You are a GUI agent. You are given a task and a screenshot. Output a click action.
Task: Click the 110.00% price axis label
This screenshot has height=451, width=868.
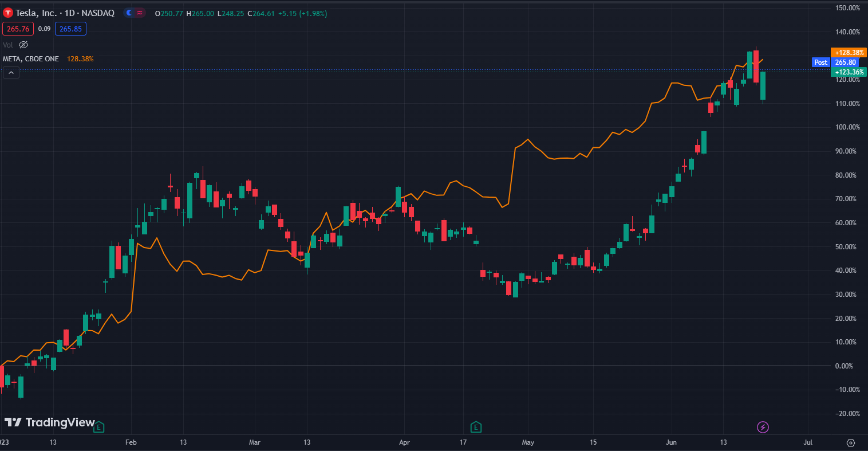[847, 104]
